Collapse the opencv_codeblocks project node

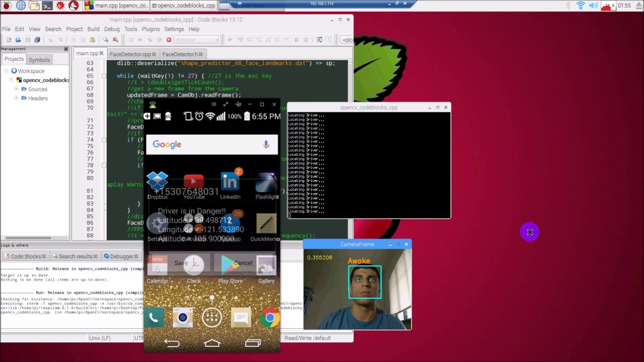(11, 80)
